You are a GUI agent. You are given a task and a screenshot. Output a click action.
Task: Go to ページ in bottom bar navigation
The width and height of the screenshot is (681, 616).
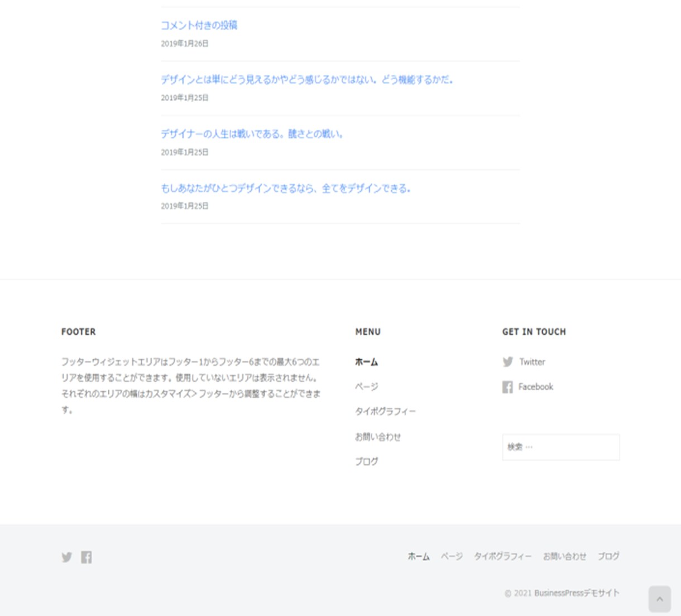pos(452,556)
